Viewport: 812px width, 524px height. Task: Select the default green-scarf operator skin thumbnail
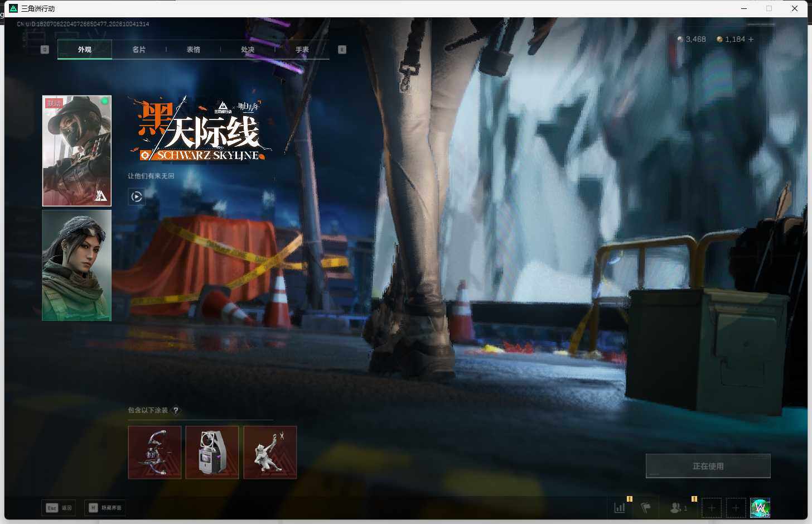click(x=77, y=266)
